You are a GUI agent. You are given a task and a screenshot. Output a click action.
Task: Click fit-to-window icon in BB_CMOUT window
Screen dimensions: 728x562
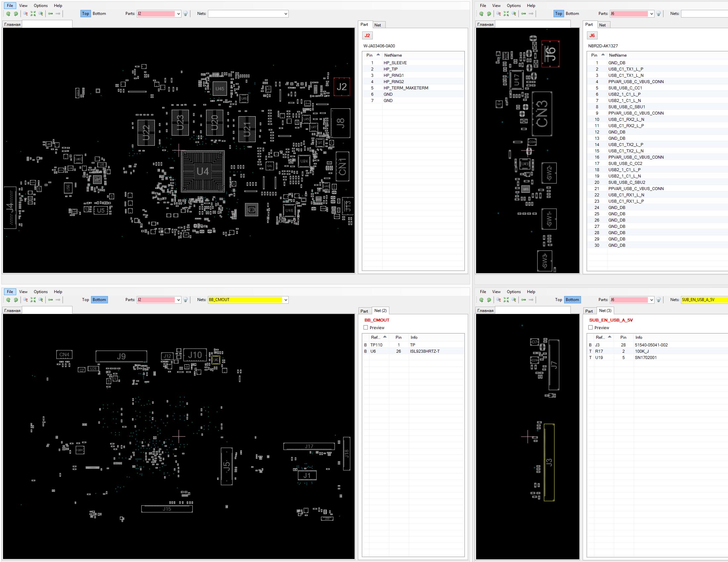(x=33, y=300)
